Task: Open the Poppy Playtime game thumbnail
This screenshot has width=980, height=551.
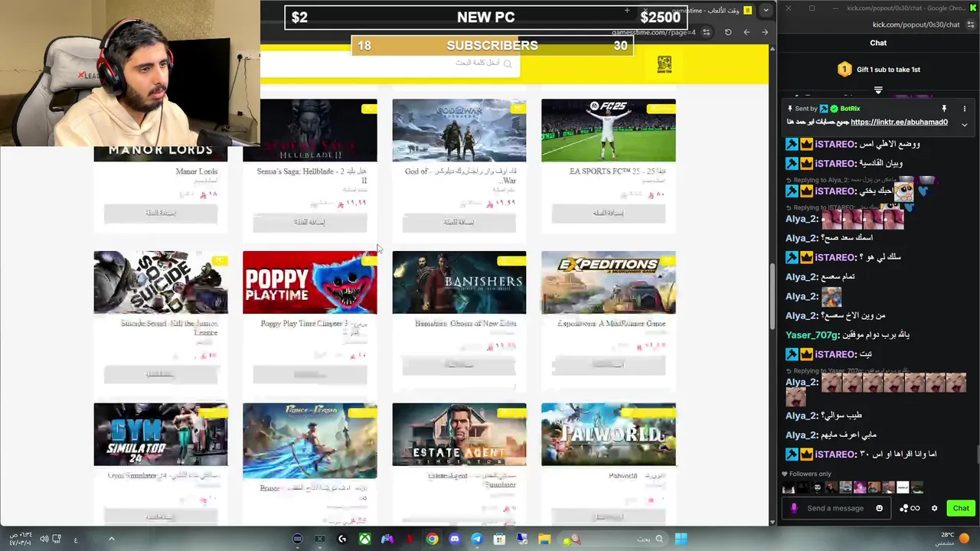Action: coord(310,282)
